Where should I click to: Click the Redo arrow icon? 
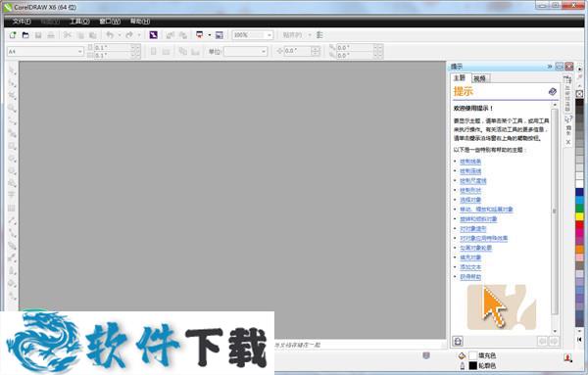pos(129,35)
